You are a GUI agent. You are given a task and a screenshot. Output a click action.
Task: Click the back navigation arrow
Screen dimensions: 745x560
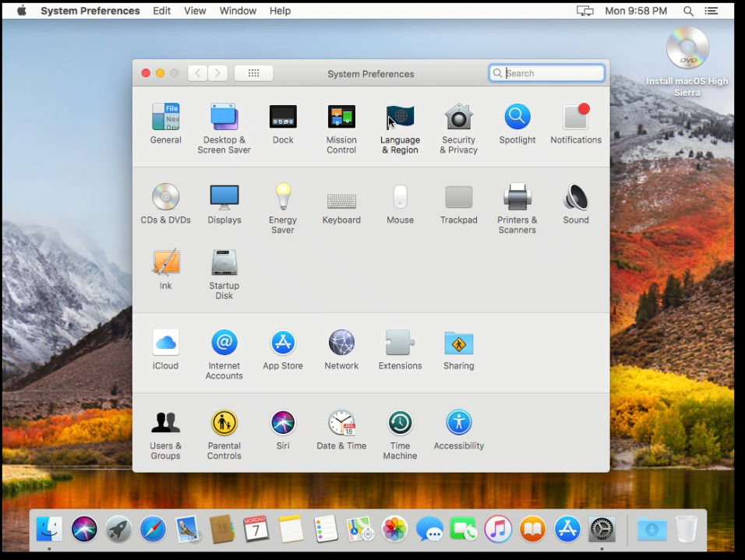[x=198, y=72]
